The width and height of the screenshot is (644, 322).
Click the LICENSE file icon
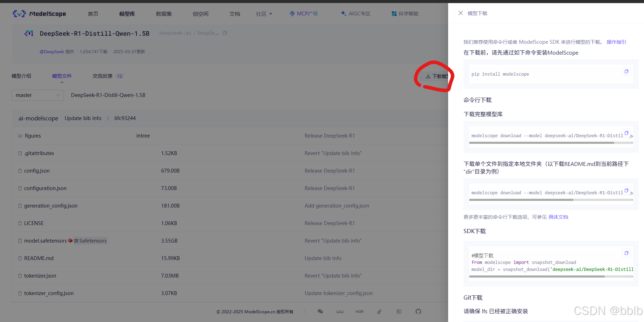[20, 223]
